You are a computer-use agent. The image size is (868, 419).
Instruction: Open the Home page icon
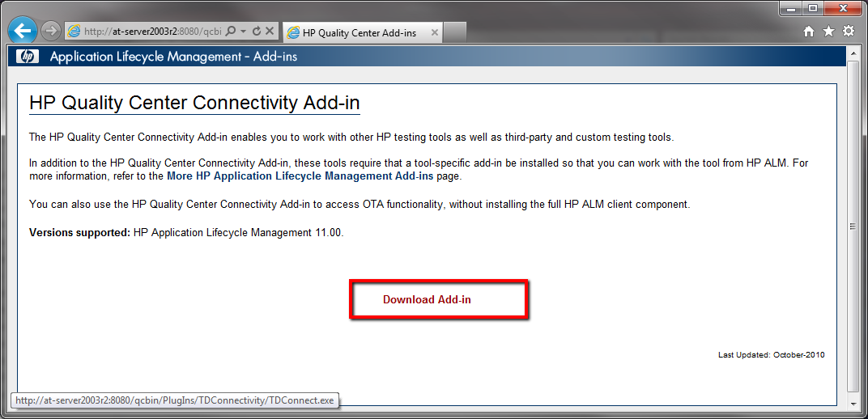click(x=809, y=32)
